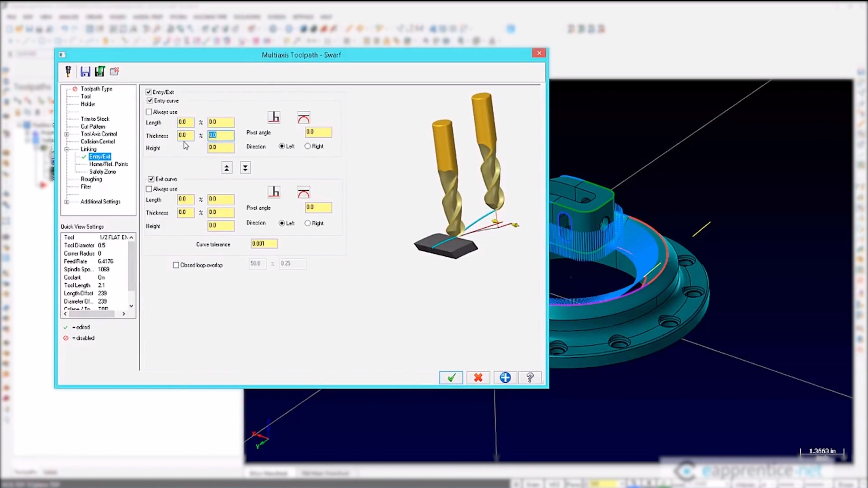The width and height of the screenshot is (868, 488).
Task: Save toolpath parameters with the disk icon
Action: pos(85,71)
